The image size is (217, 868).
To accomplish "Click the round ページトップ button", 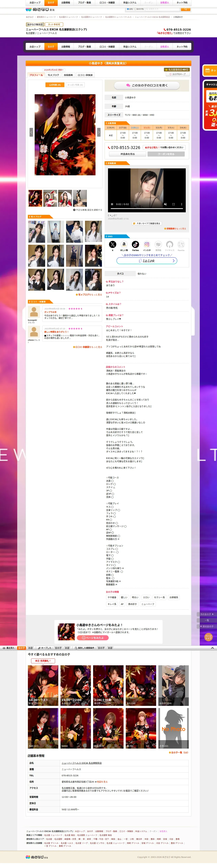I will pos(209,637).
